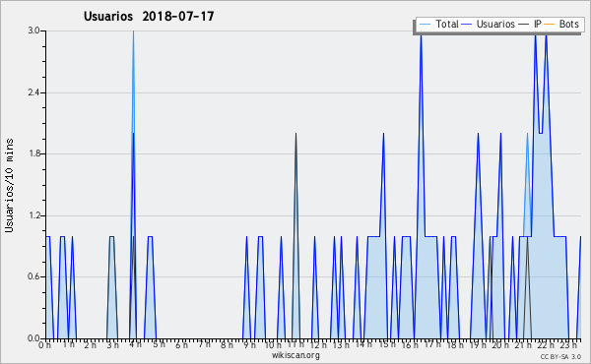
Task: Click the wikiscan.org label below chart
Action: coord(295,355)
